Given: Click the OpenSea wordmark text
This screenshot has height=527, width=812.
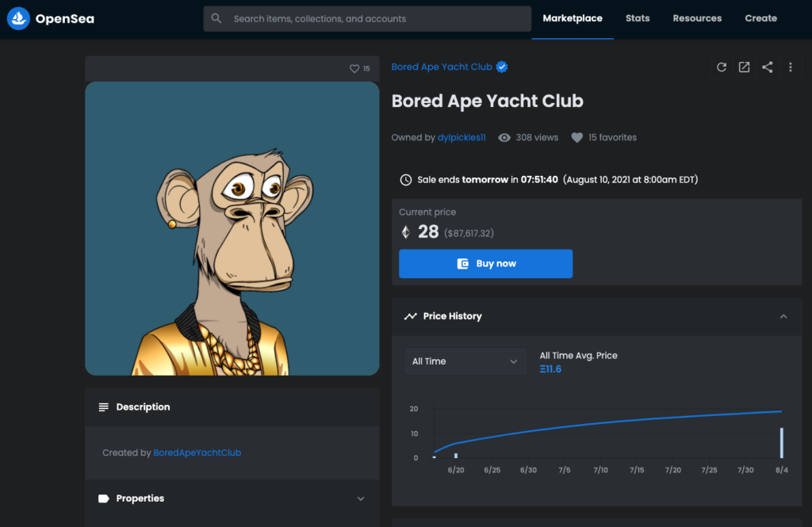Looking at the screenshot, I should 65,19.
